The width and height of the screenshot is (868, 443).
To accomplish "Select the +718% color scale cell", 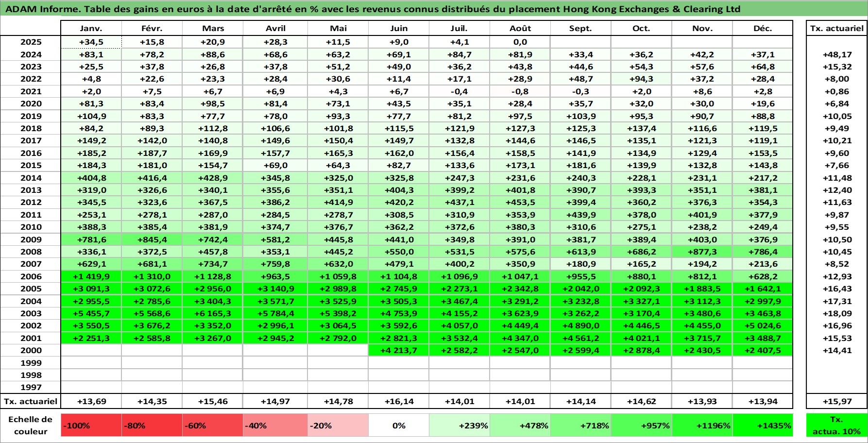I will (581, 426).
